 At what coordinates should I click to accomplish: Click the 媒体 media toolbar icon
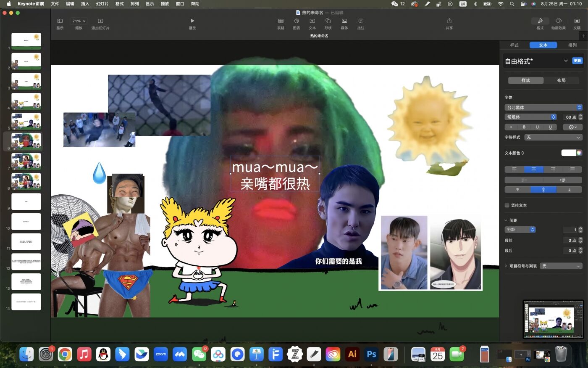[344, 21]
